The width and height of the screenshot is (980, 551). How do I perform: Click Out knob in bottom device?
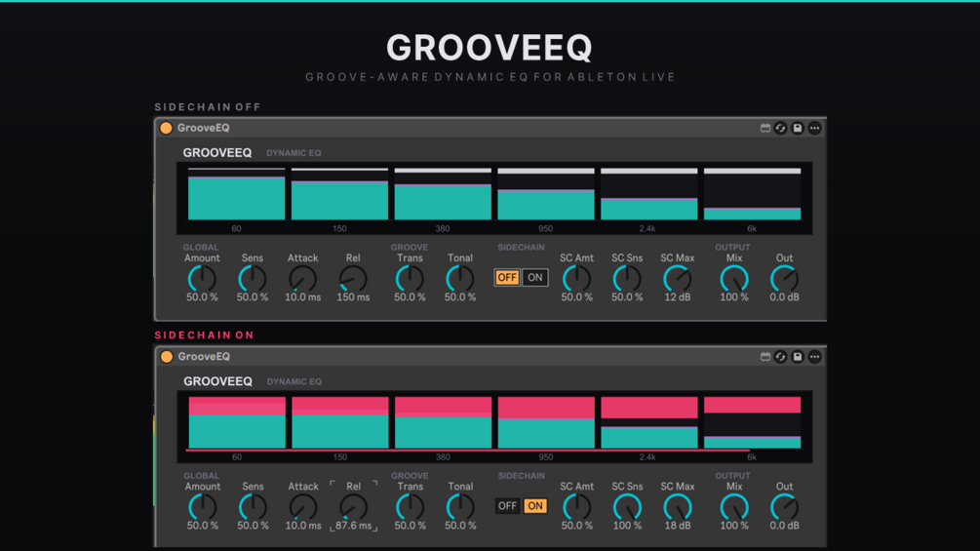(784, 507)
